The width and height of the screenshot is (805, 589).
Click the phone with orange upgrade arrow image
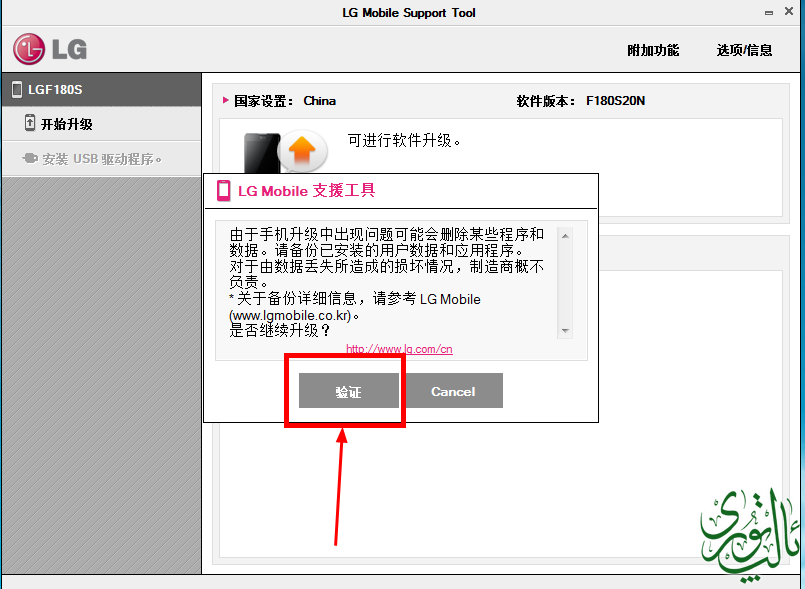(285, 152)
